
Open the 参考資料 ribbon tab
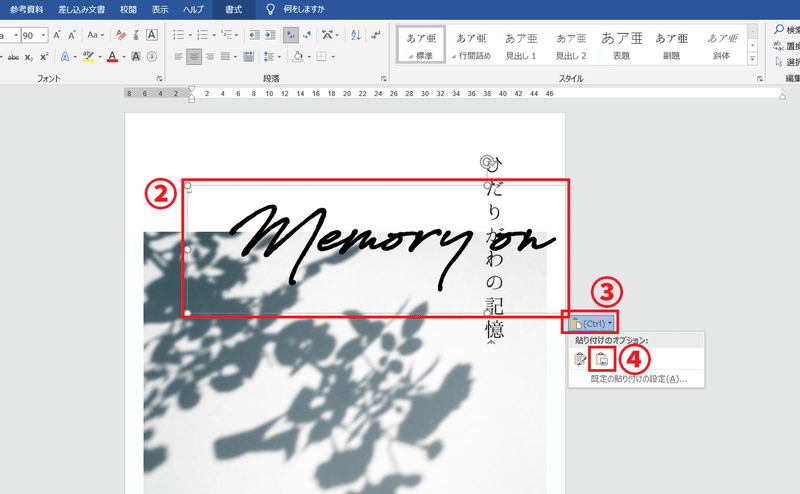coord(27,9)
